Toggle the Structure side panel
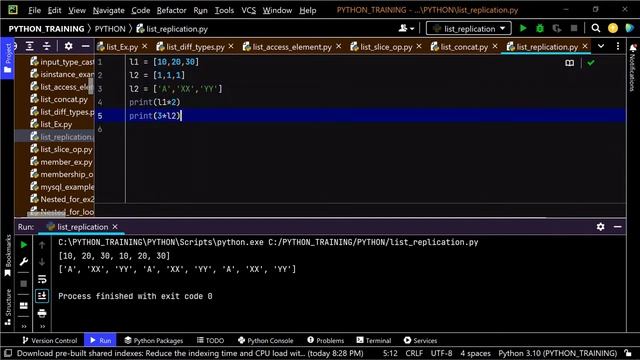Image resolution: width=640 pixels, height=360 pixels. pyautogui.click(x=7, y=307)
